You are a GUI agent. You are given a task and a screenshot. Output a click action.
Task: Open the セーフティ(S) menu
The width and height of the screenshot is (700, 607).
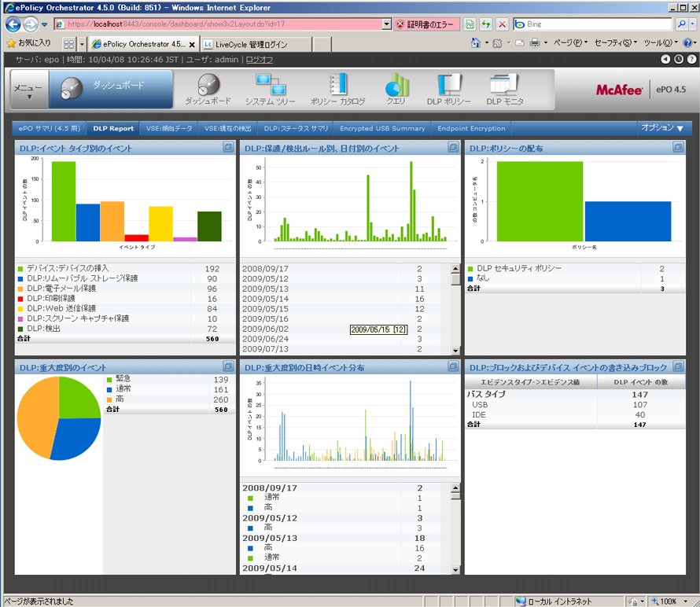(615, 42)
